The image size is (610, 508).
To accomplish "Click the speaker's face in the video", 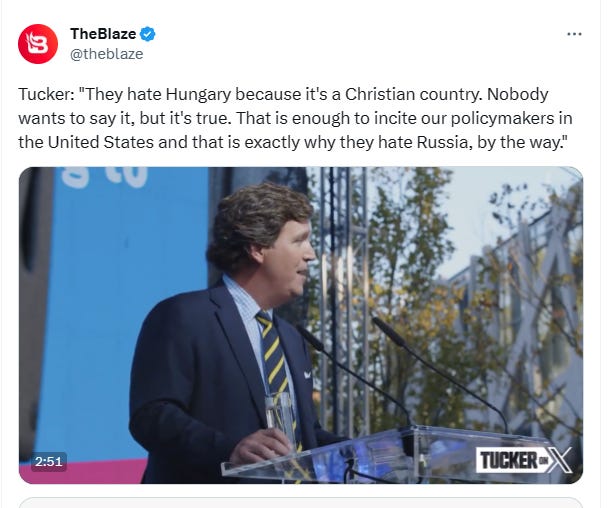I will 291,259.
